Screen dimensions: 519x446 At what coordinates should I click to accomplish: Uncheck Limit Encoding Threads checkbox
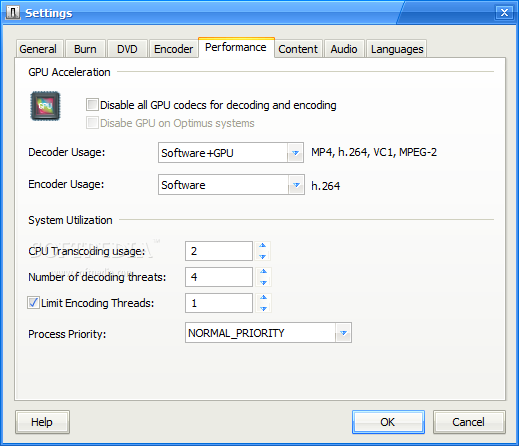point(33,303)
